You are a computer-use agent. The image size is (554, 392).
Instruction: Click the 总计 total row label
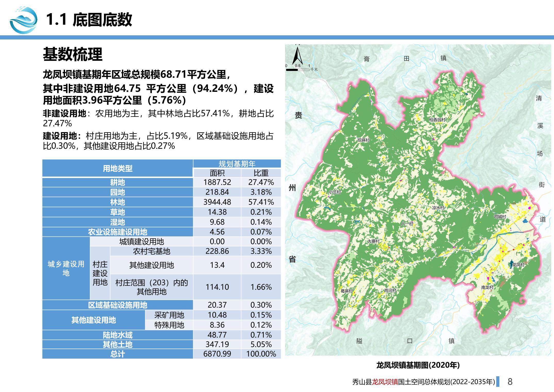pyautogui.click(x=118, y=354)
